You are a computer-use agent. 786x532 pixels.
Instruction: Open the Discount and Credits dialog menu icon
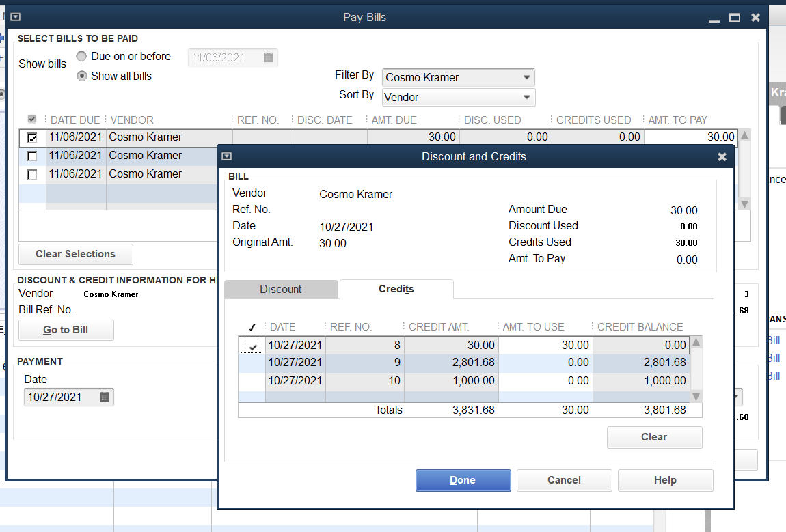[x=227, y=156]
